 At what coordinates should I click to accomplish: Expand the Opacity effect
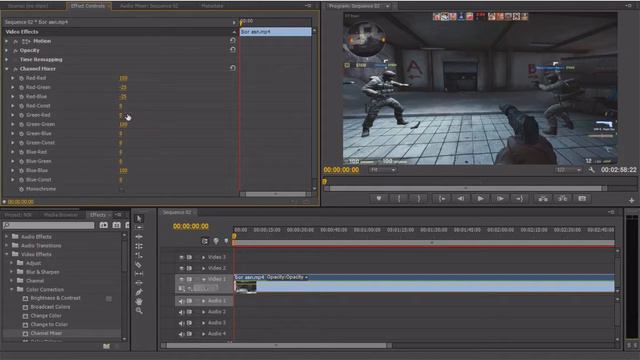coord(6,50)
